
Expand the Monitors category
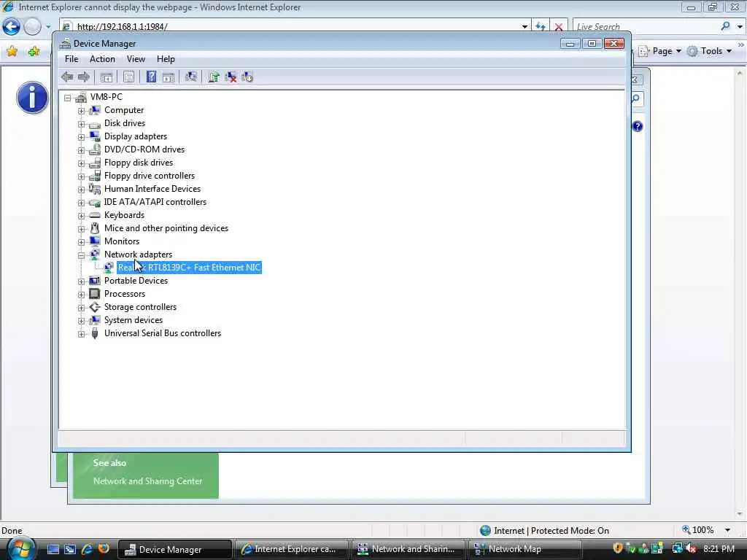click(82, 242)
